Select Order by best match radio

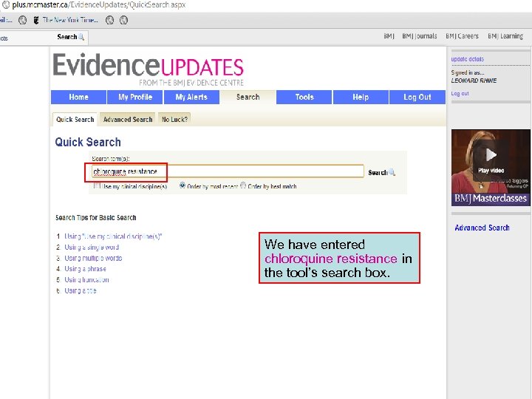(x=243, y=185)
